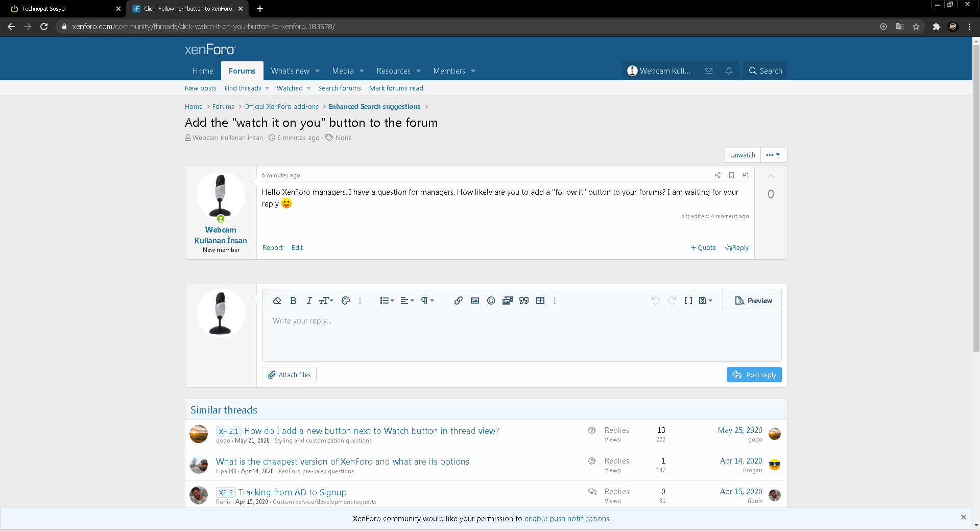The height and width of the screenshot is (531, 980).
Task: Click the Attach files button
Action: pos(290,375)
